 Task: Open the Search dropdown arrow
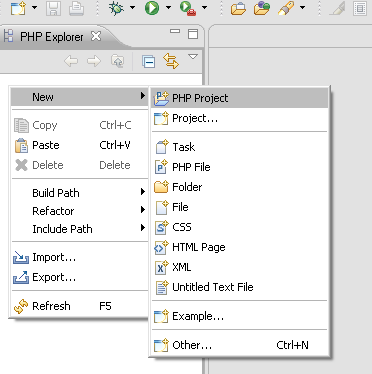tap(302, 7)
